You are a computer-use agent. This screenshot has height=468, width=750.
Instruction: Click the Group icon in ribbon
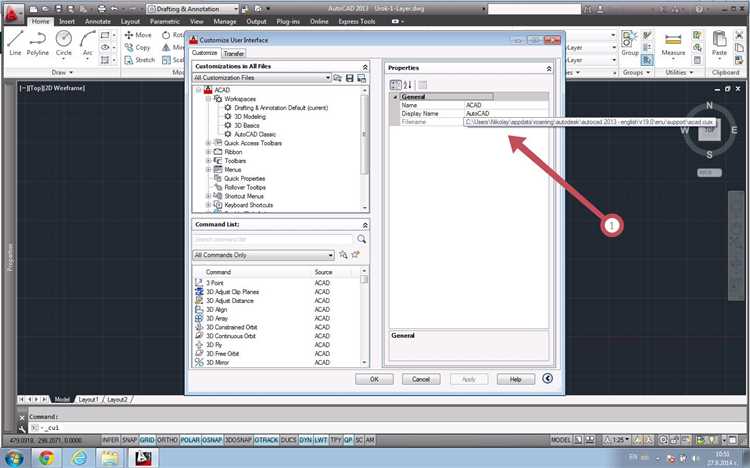pyautogui.click(x=629, y=43)
